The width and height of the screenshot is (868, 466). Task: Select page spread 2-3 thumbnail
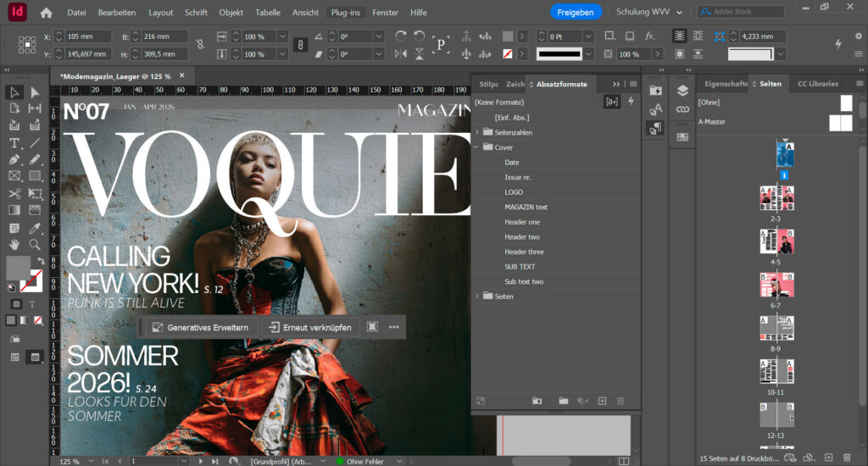776,197
